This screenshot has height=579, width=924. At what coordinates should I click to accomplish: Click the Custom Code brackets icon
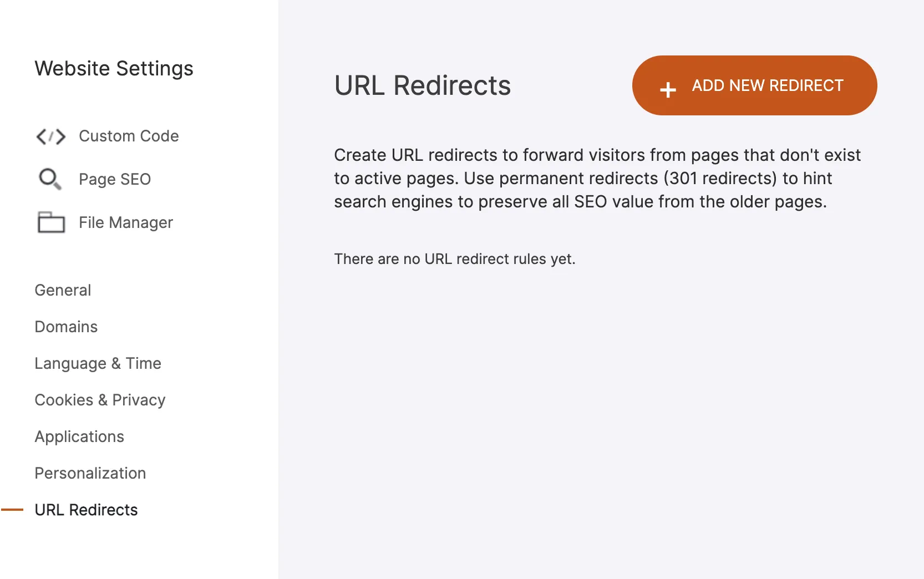pos(50,136)
